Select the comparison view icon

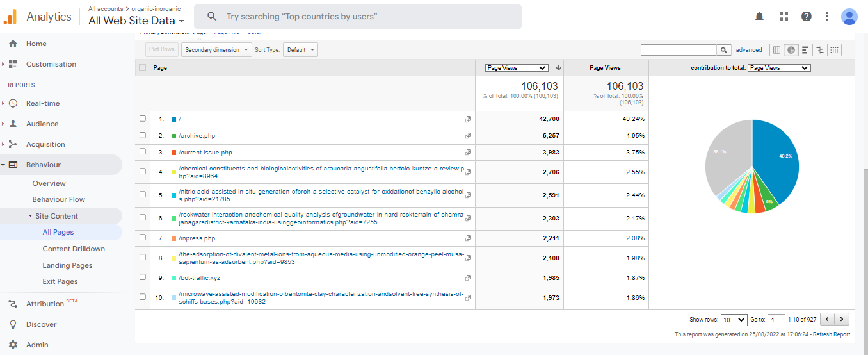click(x=819, y=50)
